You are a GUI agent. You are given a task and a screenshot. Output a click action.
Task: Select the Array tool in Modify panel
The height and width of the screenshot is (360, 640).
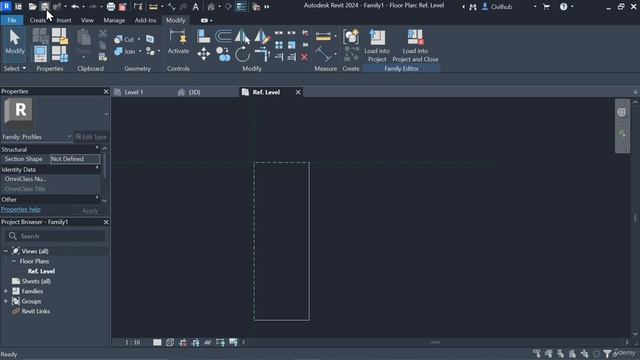tap(279, 45)
